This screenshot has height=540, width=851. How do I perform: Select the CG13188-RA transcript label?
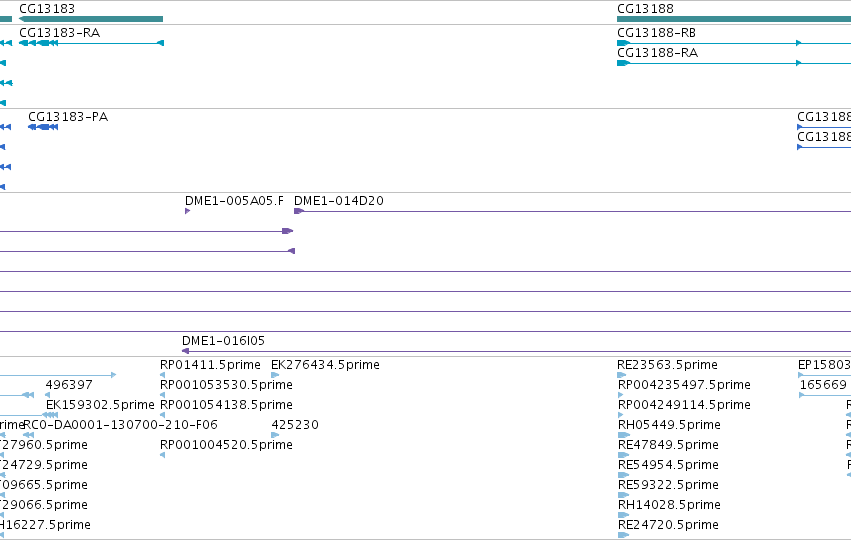tap(657, 53)
